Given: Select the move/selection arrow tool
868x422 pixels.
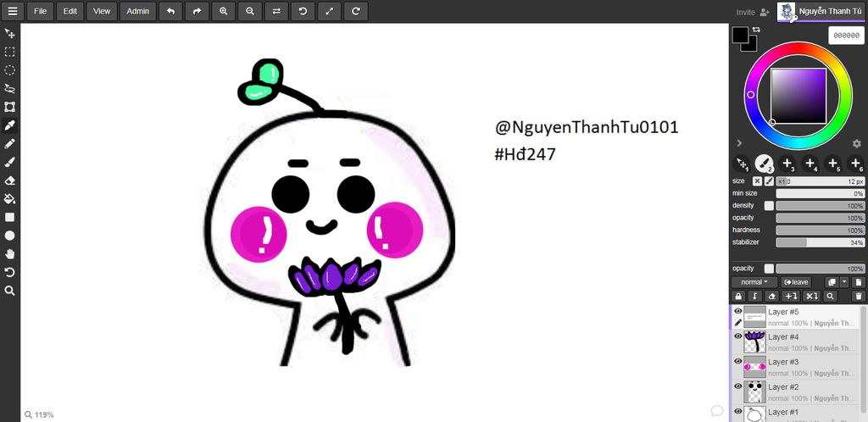Looking at the screenshot, I should click(9, 34).
